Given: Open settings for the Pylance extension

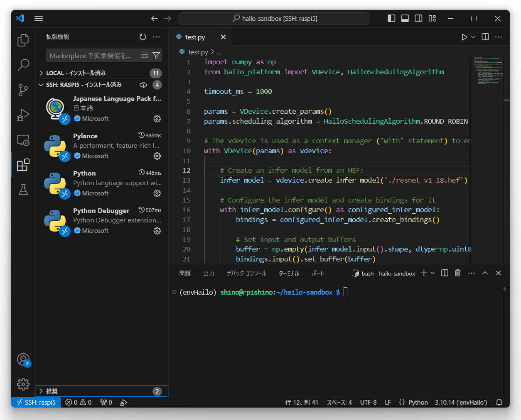Looking at the screenshot, I should (x=157, y=156).
